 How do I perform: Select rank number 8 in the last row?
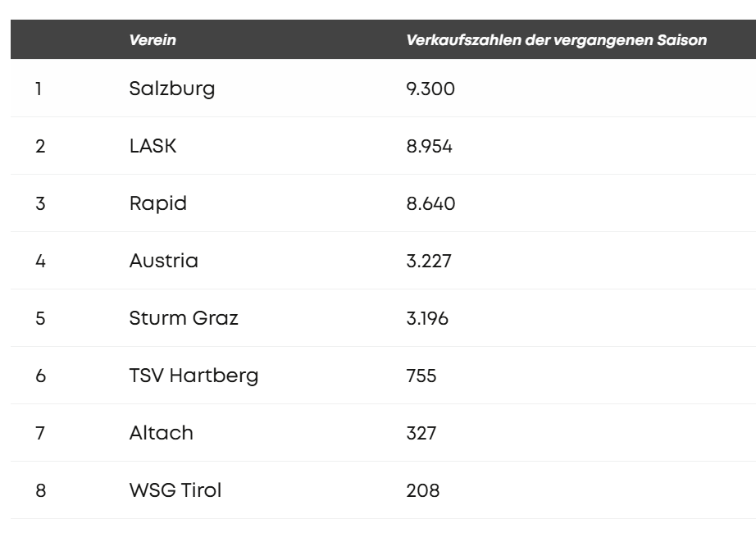point(39,490)
